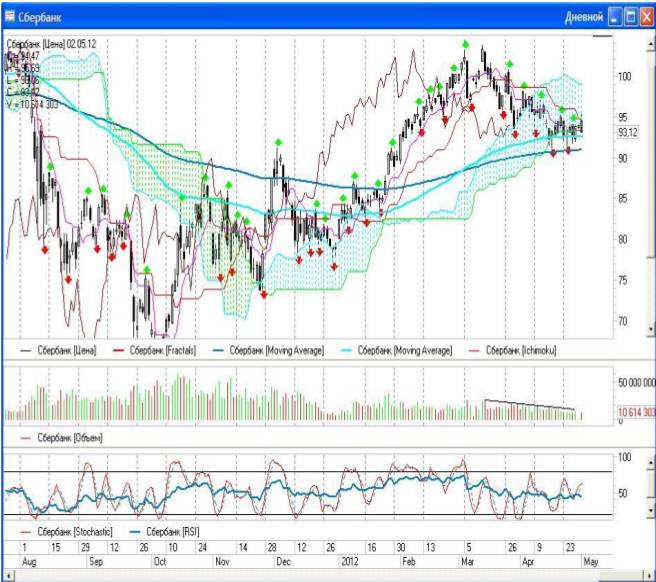
Task: Click the Apr month label on time axis
Action: tap(528, 561)
